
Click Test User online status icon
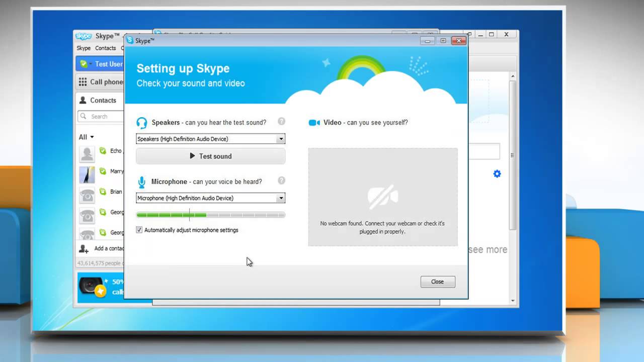point(84,64)
